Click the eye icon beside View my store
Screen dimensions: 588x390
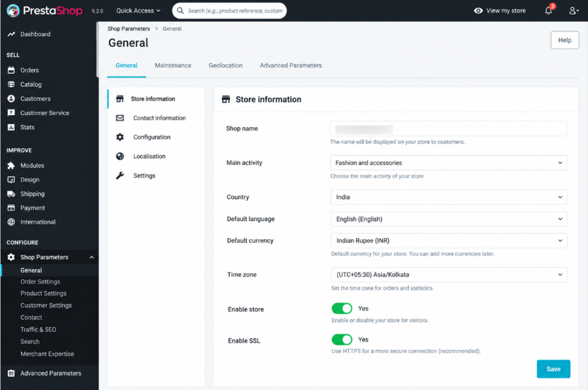coord(478,11)
